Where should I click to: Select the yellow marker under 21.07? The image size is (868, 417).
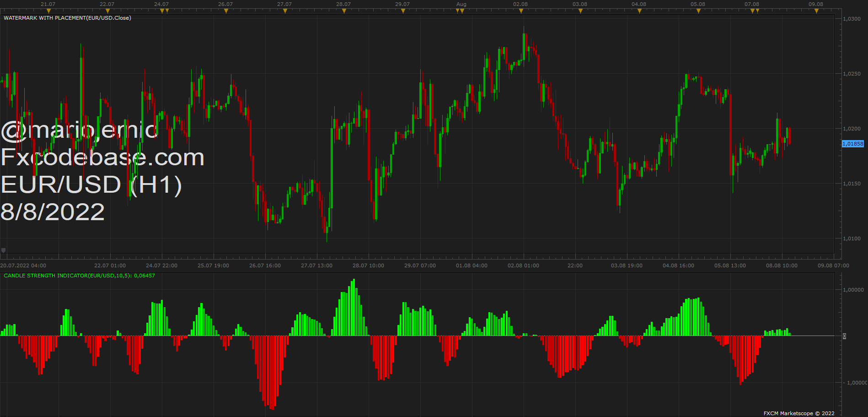click(x=48, y=11)
